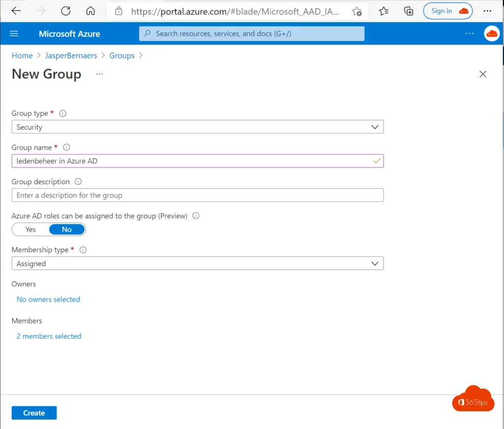
Task: Open the Azure header more options ellipsis
Action: click(x=469, y=33)
